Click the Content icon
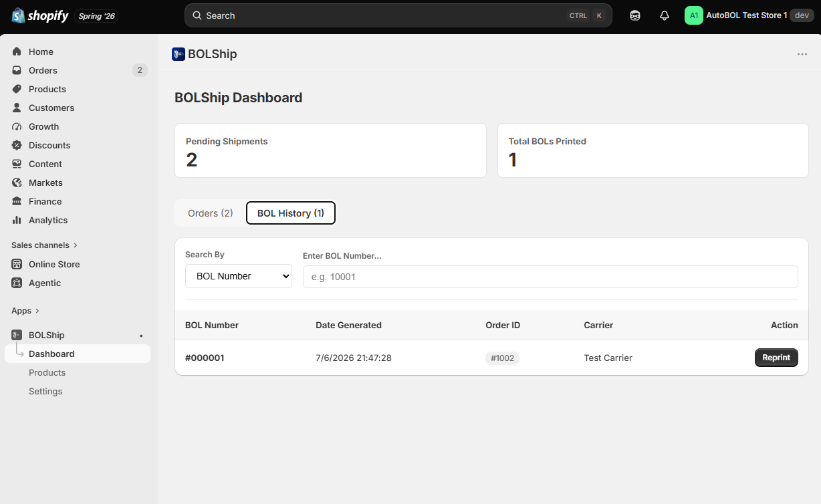The image size is (821, 504). coord(17,164)
